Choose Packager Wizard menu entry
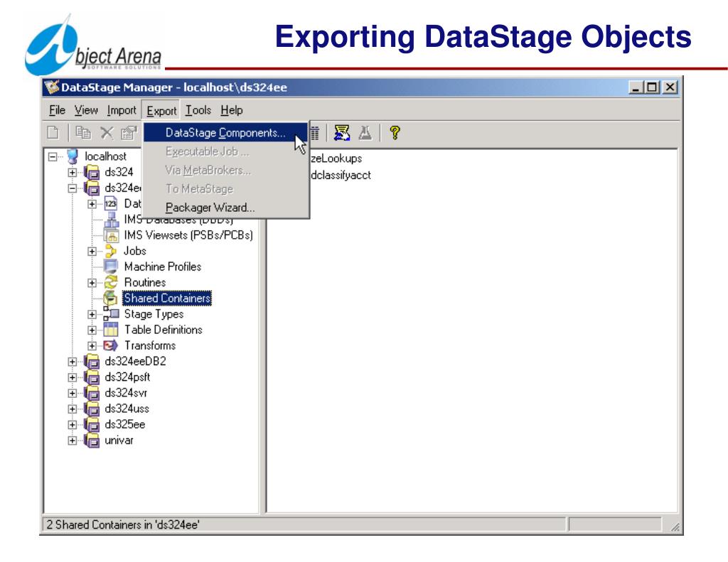The image size is (728, 562). [225, 207]
